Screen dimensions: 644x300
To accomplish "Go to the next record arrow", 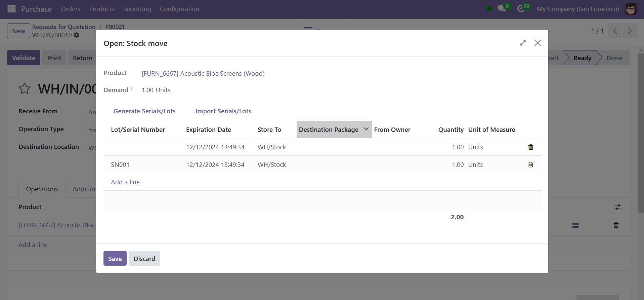I will pos(630,31).
